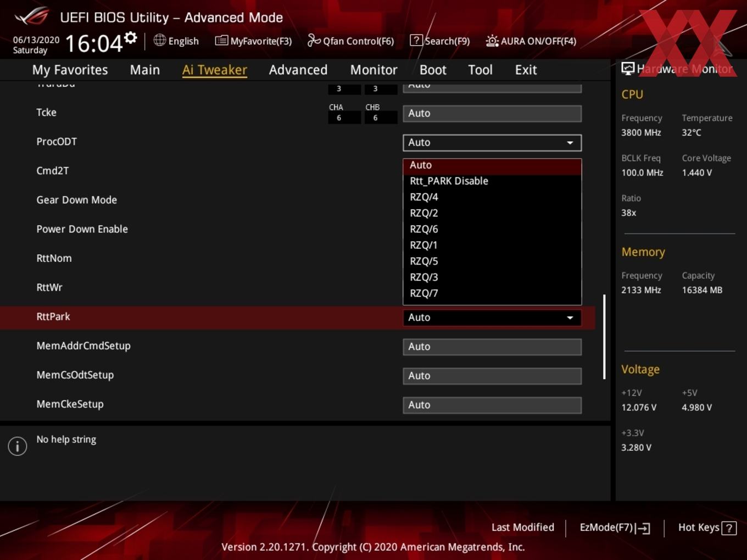Open the Tool tab
747x560 pixels.
(480, 70)
